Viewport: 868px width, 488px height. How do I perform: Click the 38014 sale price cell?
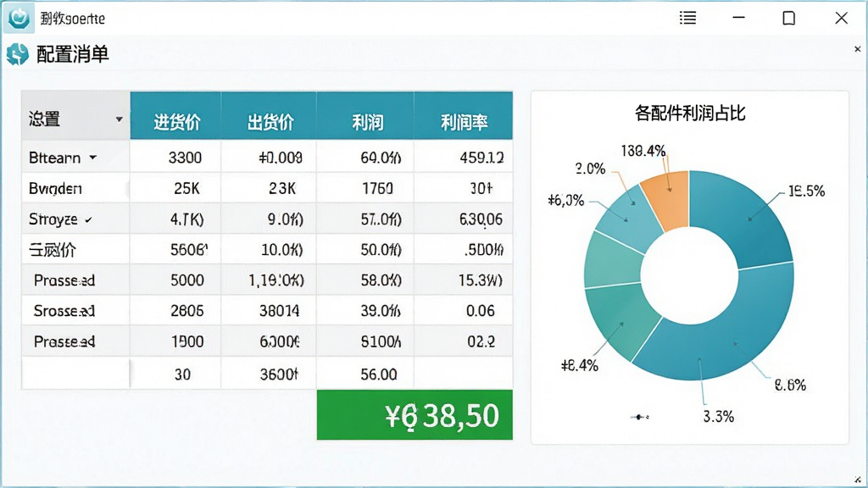pos(269,310)
